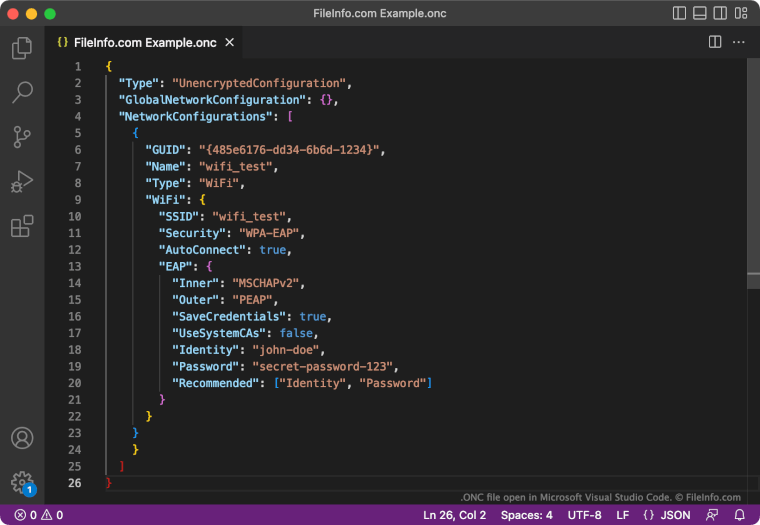
Task: Click the Spaces: 4 indentation setting
Action: (x=526, y=515)
